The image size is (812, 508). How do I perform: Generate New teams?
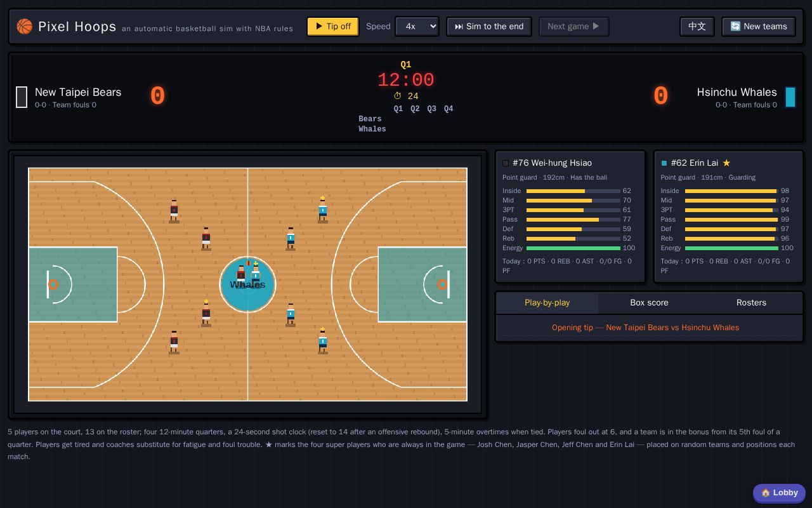click(759, 27)
